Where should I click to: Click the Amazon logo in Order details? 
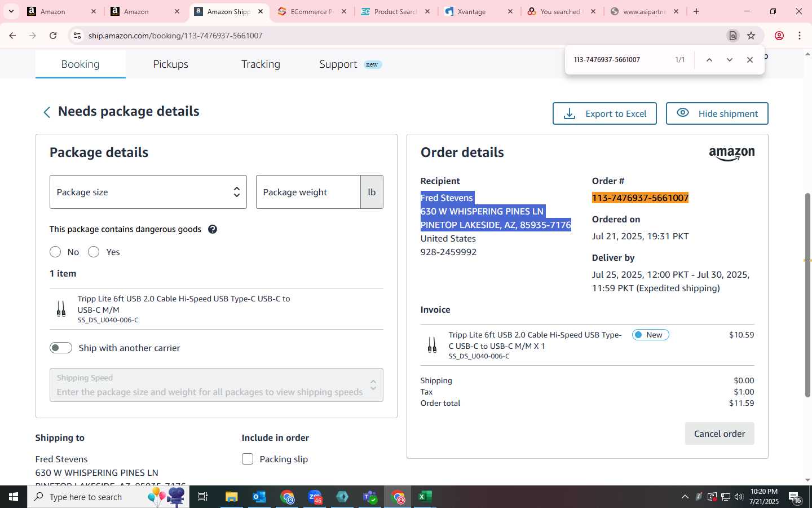click(731, 154)
